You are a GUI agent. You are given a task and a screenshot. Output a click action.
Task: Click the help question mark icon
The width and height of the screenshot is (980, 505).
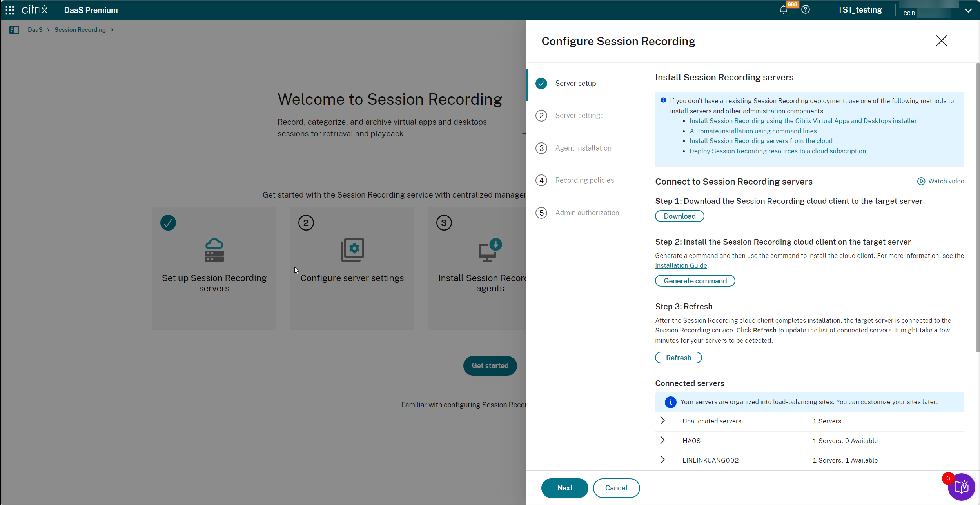806,10
